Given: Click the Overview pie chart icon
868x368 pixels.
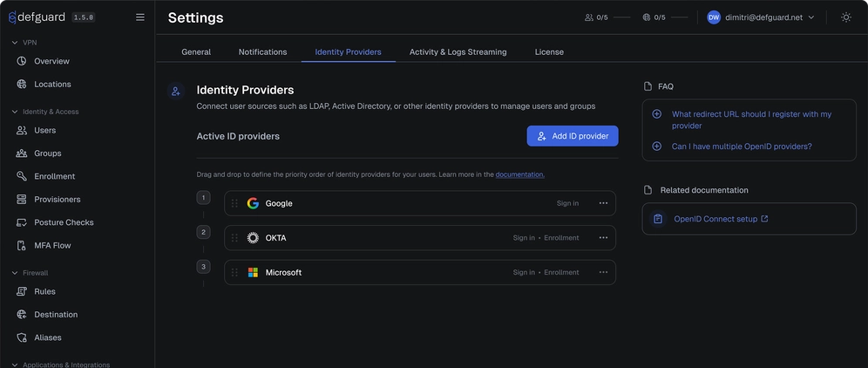Looking at the screenshot, I should coord(22,61).
